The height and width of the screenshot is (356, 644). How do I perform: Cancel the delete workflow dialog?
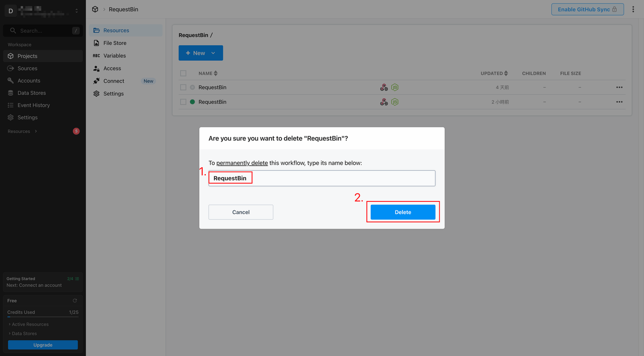coord(240,212)
